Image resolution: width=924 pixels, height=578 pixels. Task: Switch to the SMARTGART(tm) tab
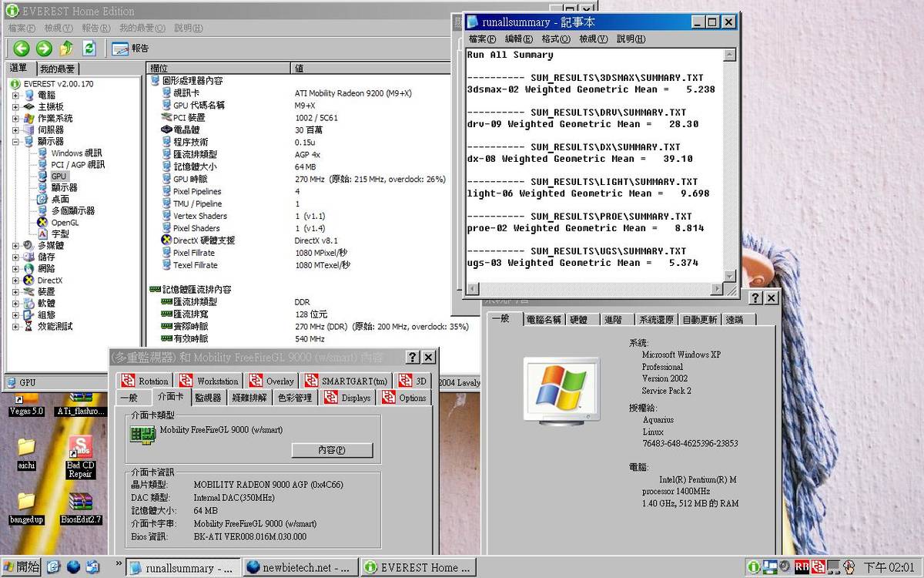coord(346,381)
